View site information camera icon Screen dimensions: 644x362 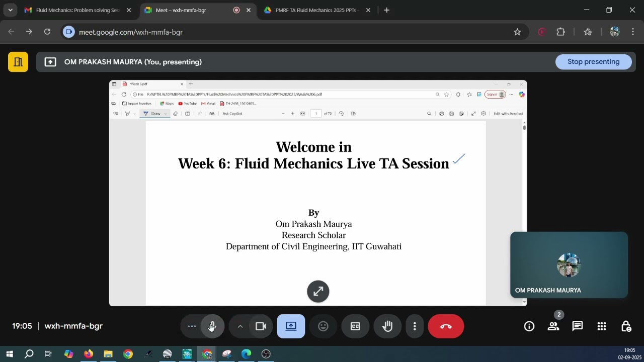coord(69,32)
